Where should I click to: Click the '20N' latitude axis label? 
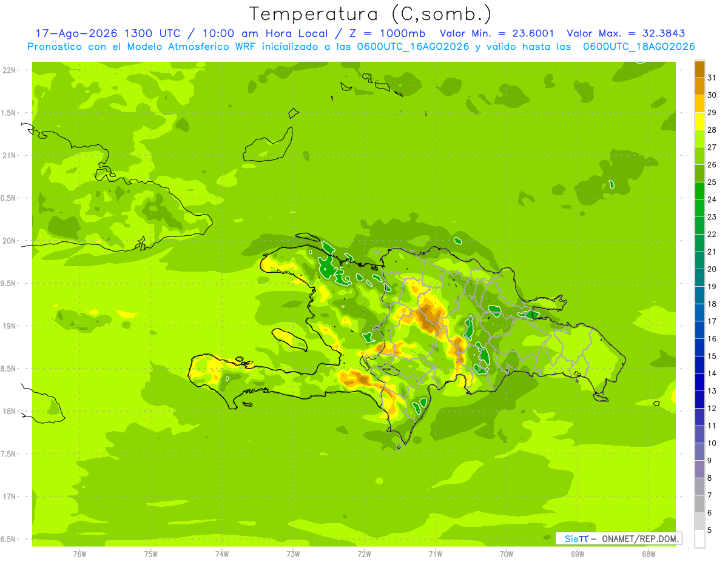click(x=9, y=241)
